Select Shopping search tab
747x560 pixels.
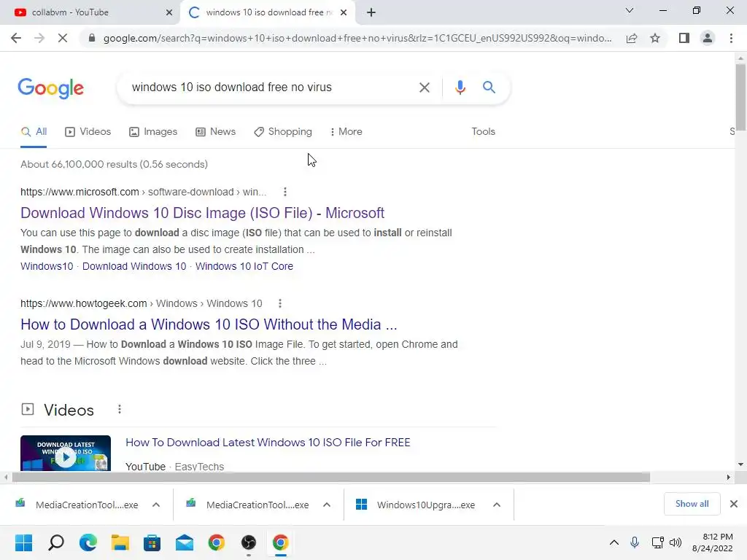(x=283, y=131)
